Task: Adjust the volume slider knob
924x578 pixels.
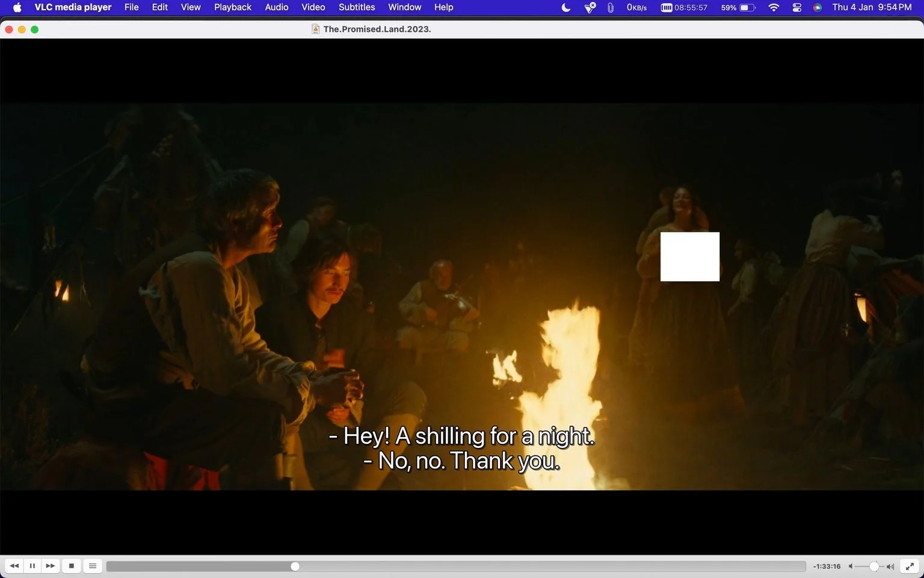Action: [874, 567]
